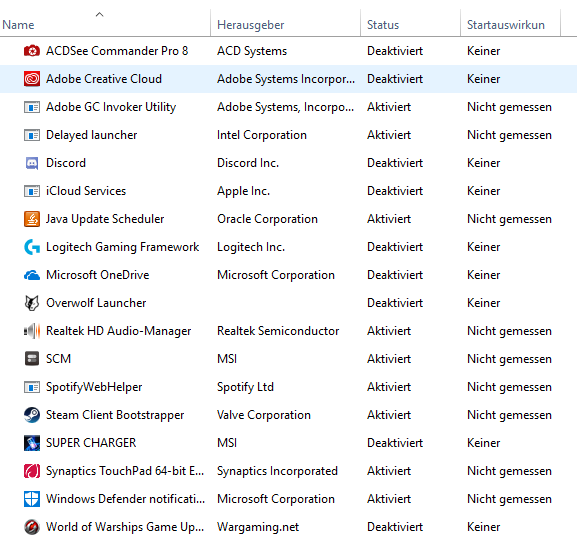Click the Overwolf Launcher wolf icon
Screen dimensions: 577x559
pos(32,303)
